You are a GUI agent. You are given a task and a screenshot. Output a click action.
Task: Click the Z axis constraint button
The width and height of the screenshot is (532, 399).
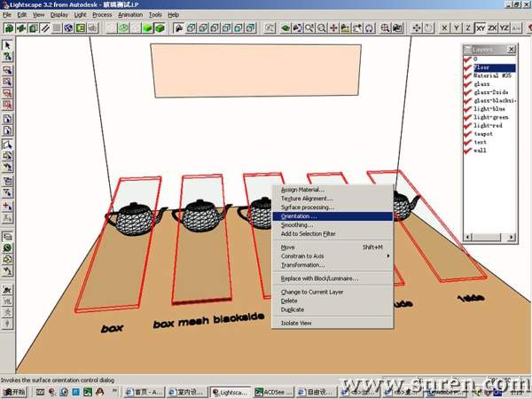[468, 27]
